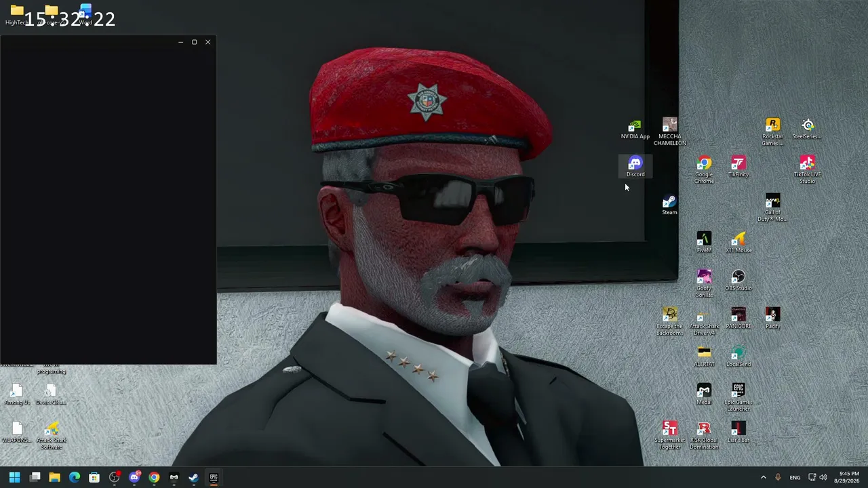Select the Call of Duty desktop shortcut
The height and width of the screenshot is (488, 868).
click(772, 208)
